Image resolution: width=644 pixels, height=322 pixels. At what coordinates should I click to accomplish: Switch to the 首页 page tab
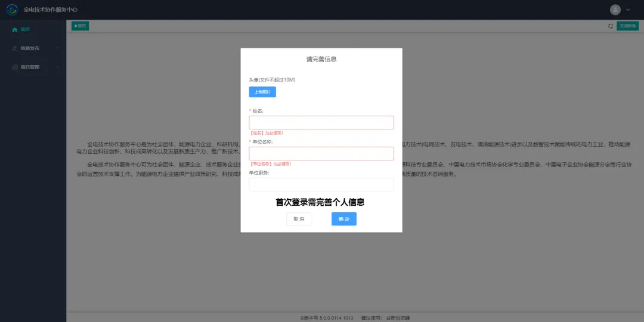[x=80, y=26]
